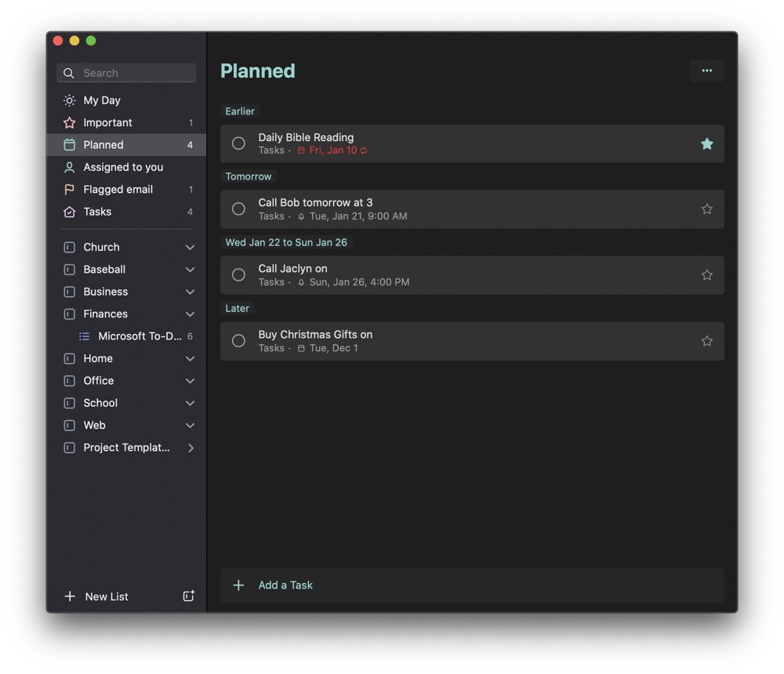
Task: Toggle the Web group chevron
Action: (x=190, y=426)
